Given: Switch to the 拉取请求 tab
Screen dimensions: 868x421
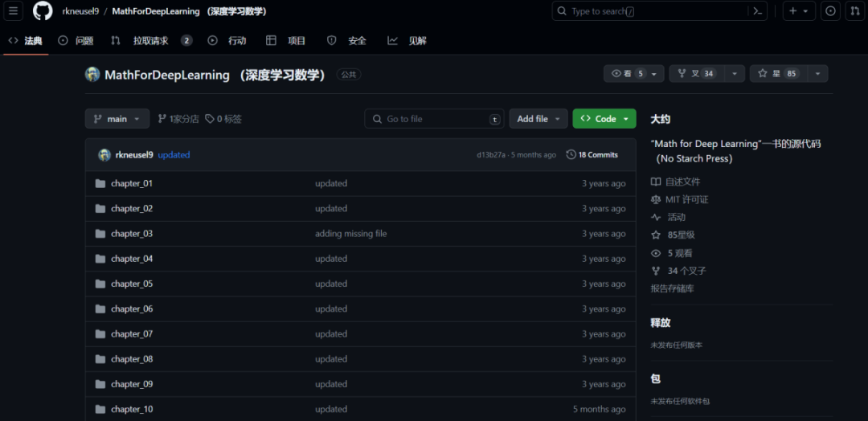Looking at the screenshot, I should (x=151, y=40).
